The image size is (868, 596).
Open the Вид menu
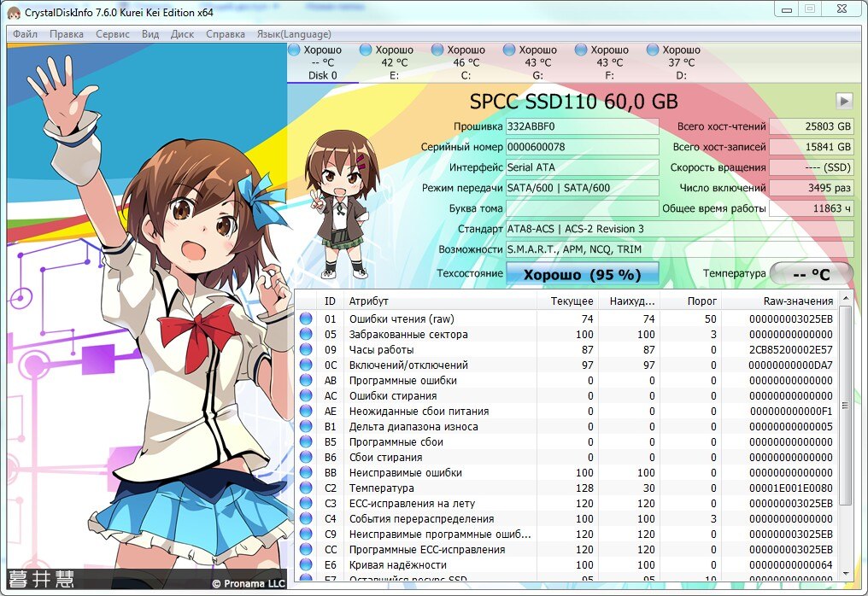pyautogui.click(x=150, y=34)
